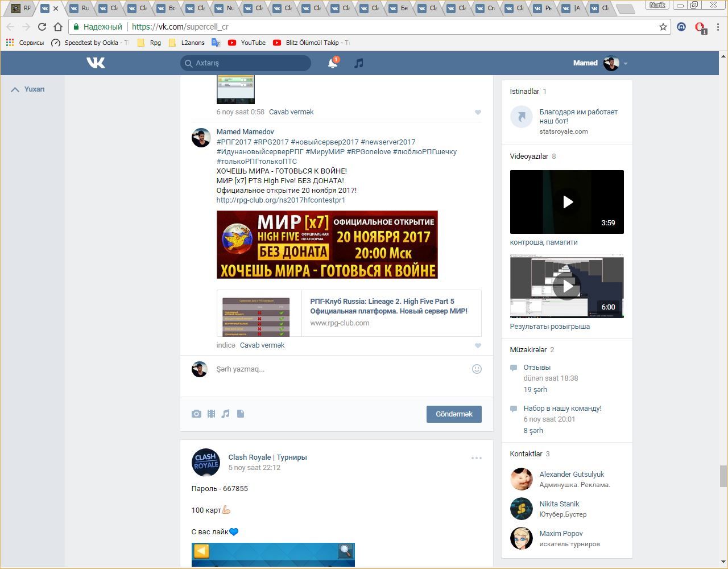This screenshot has width=728, height=569.
Task: Open the Clash Royale post screenshot image
Action: pos(273,555)
